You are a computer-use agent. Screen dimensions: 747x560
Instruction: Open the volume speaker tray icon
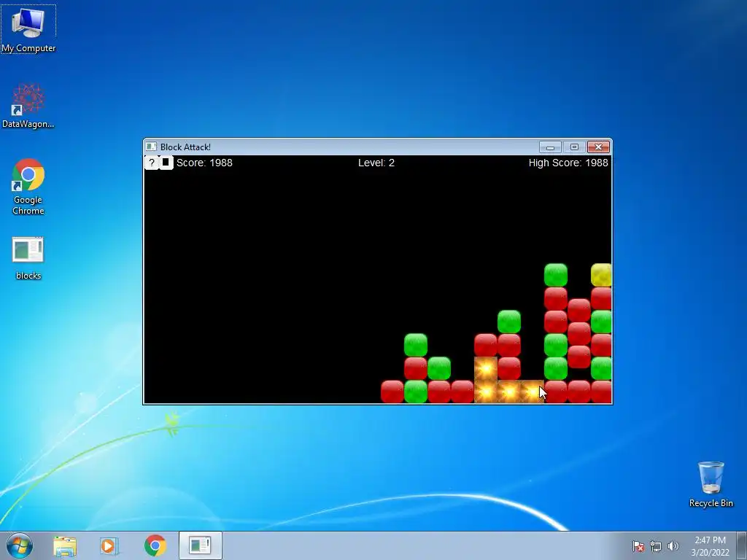click(x=673, y=546)
